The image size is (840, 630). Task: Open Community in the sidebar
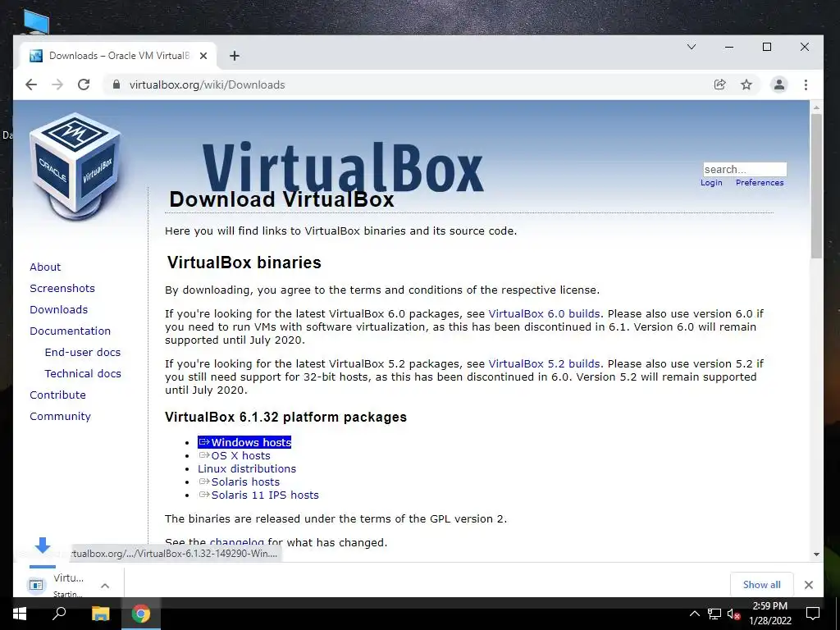pos(60,416)
